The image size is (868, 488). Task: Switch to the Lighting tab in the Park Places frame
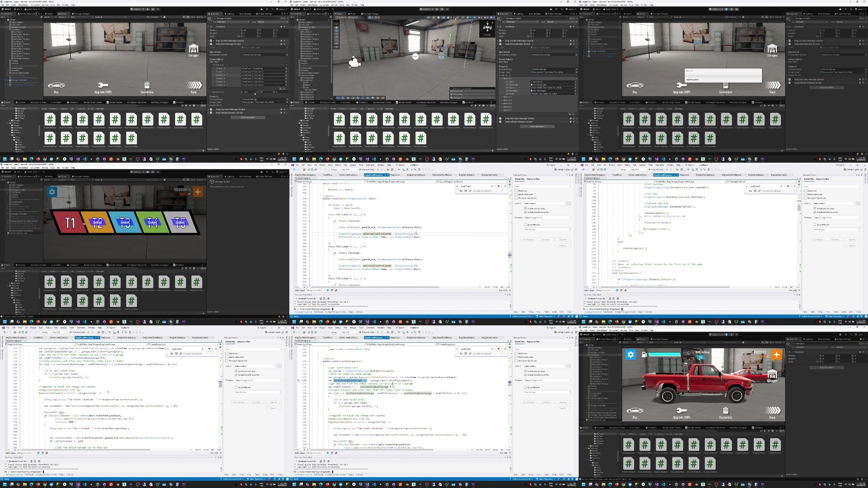pos(230,14)
